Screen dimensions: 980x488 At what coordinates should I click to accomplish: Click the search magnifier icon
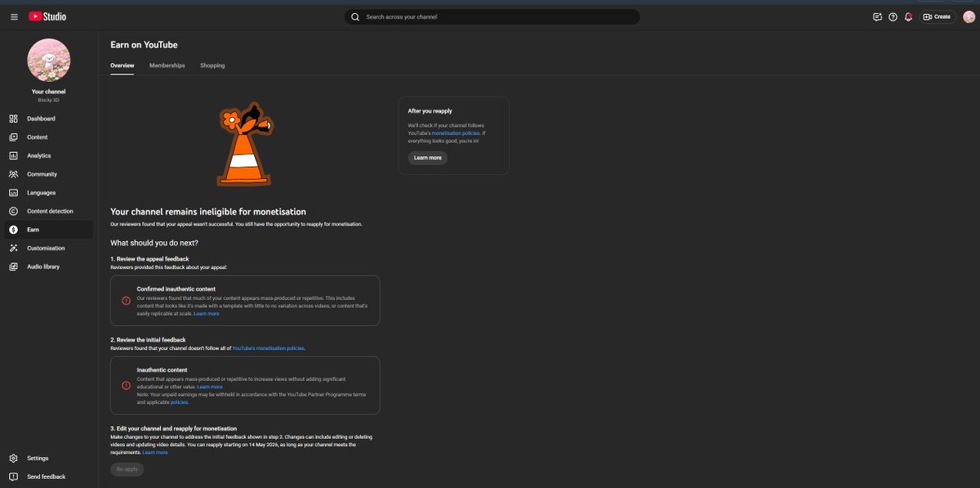click(x=355, y=16)
